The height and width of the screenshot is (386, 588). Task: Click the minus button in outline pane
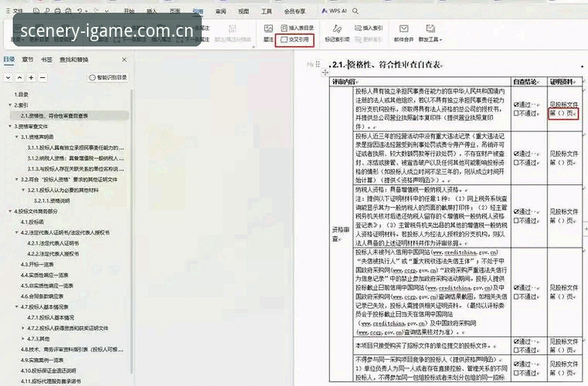43,78
